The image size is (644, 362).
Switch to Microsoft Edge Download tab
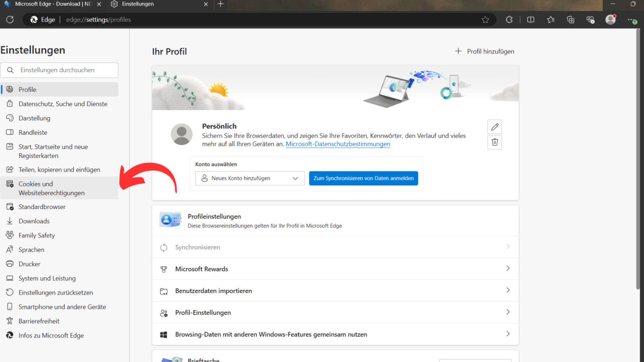(52, 4)
